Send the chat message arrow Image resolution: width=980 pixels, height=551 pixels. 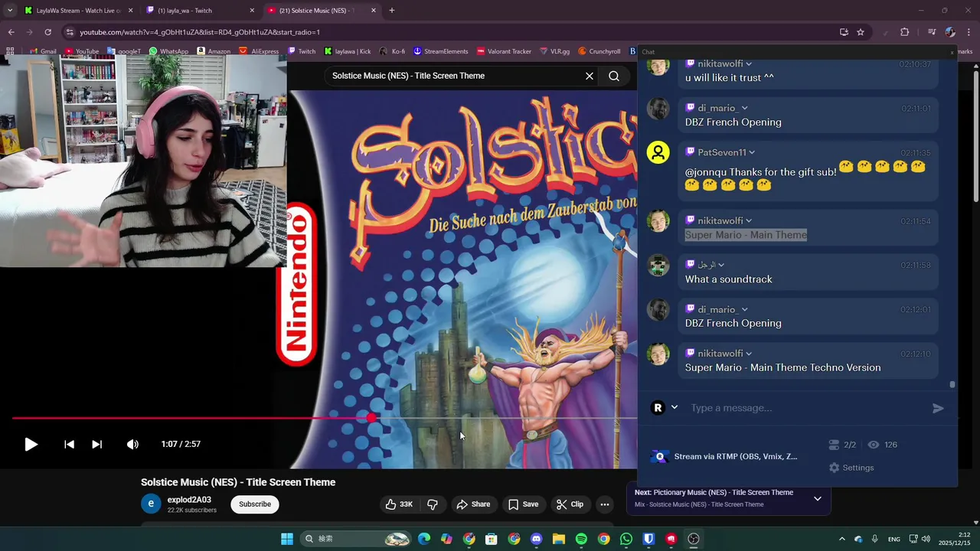click(938, 409)
